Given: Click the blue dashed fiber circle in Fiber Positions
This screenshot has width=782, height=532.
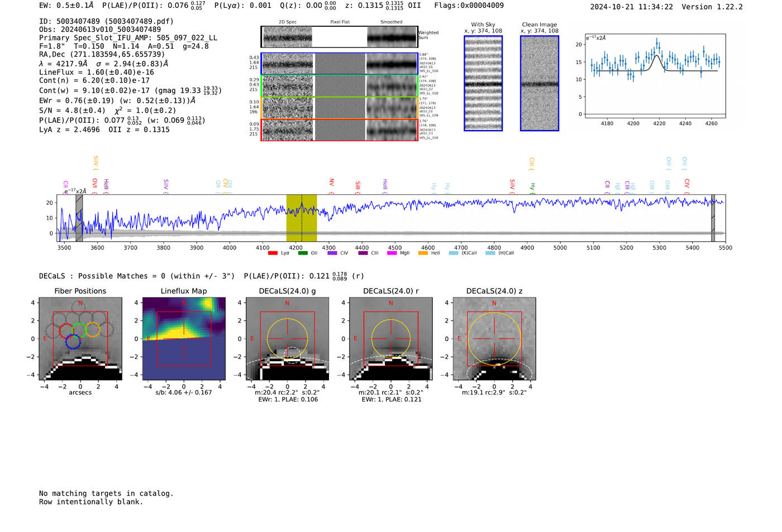Looking at the screenshot, I should pos(73,342).
